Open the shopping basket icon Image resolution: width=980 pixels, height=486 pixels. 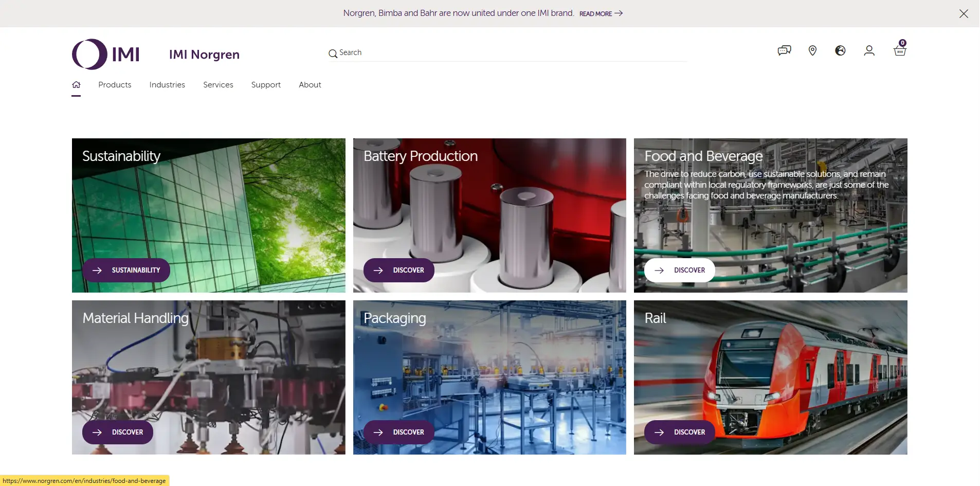[899, 50]
